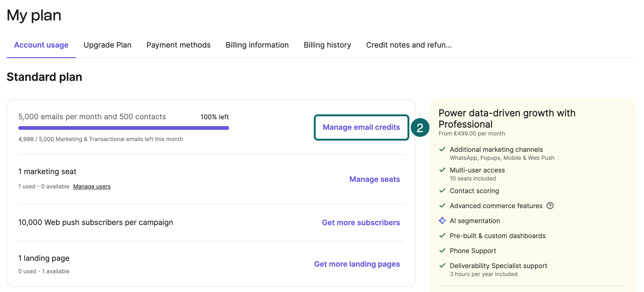Image resolution: width=644 pixels, height=292 pixels.
Task: Switch to the Upgrade Plan tab
Action: click(107, 45)
